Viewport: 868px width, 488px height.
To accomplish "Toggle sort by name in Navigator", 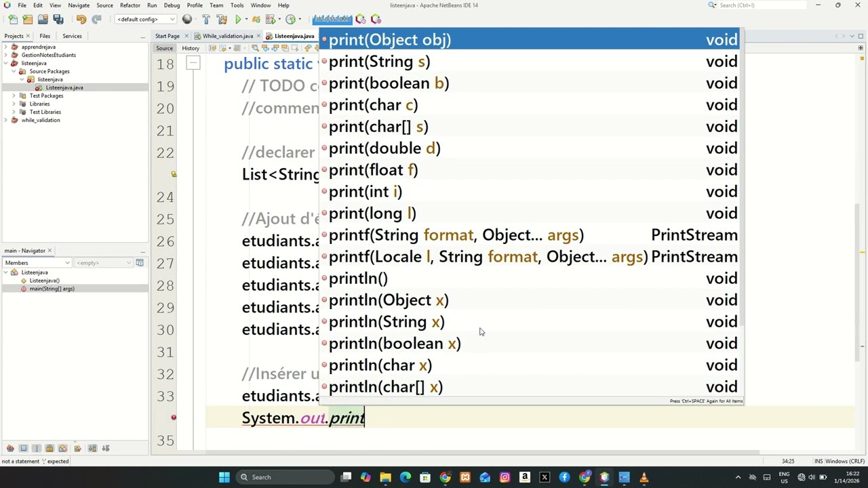I will click(92, 448).
